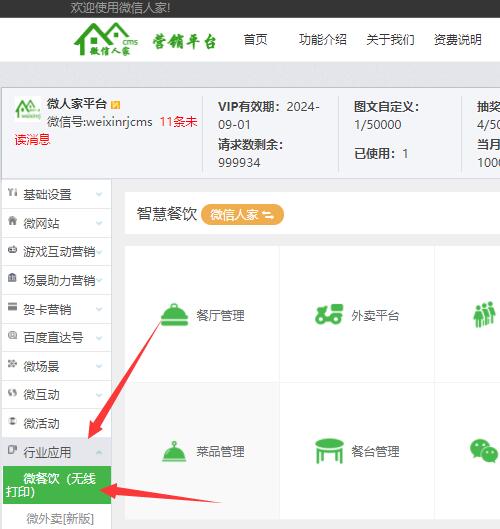Click the 微活动 sidebar icon
Image resolution: width=500 pixels, height=529 pixels.
coord(12,421)
